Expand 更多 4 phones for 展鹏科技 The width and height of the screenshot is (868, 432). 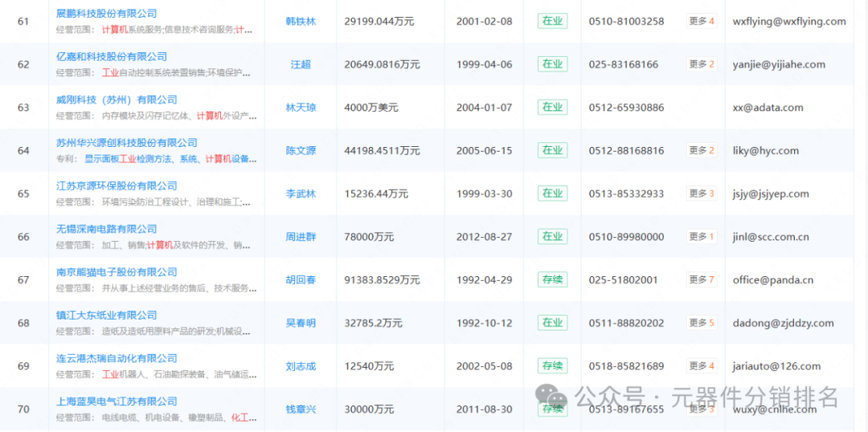click(x=702, y=22)
